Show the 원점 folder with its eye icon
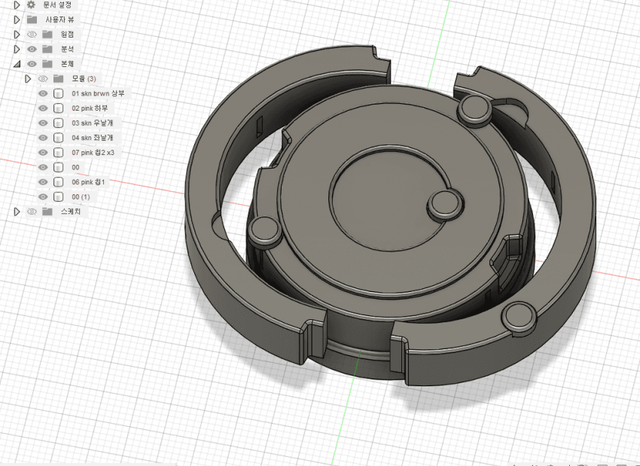The width and height of the screenshot is (640, 466). pyautogui.click(x=32, y=34)
